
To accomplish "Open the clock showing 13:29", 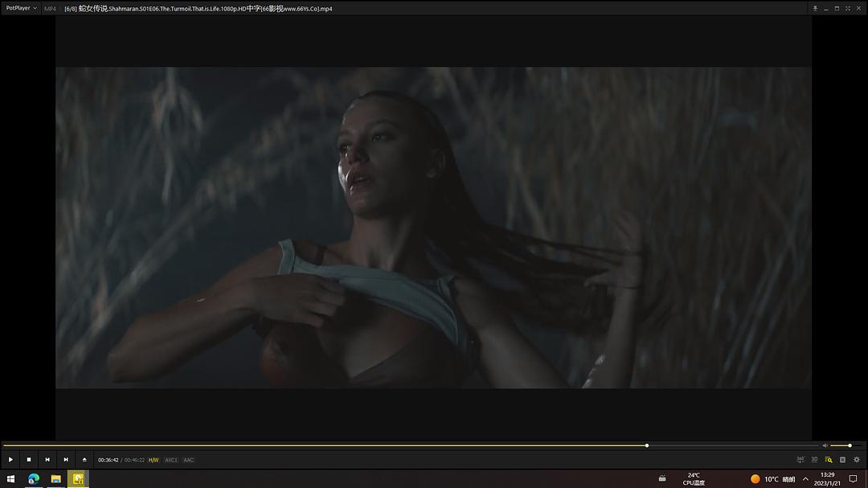I will [827, 479].
